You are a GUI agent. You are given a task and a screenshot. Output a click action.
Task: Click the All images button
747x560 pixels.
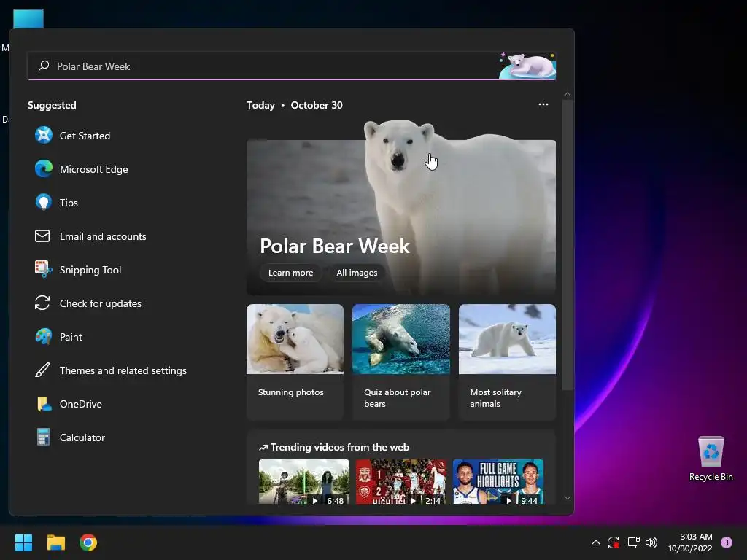tap(357, 273)
